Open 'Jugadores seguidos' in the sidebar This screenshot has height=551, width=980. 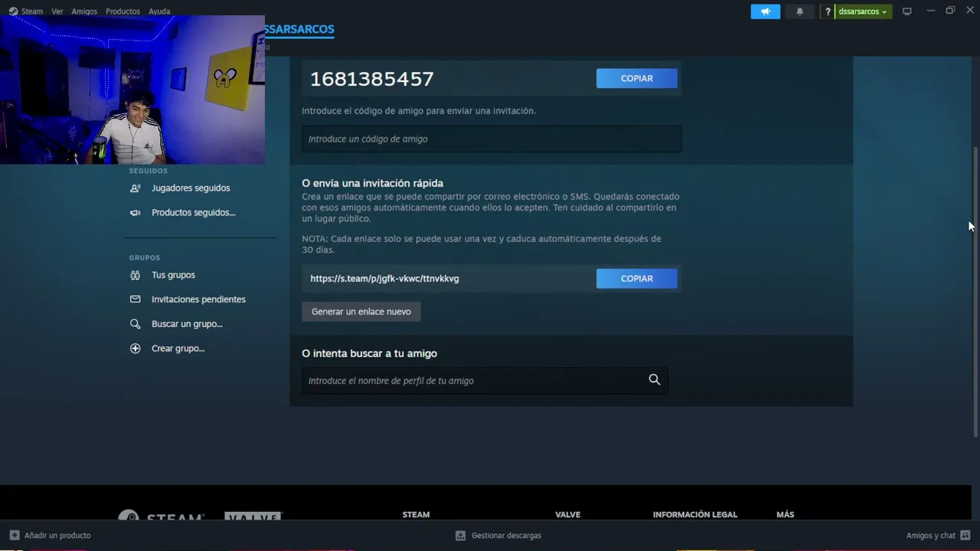[191, 188]
